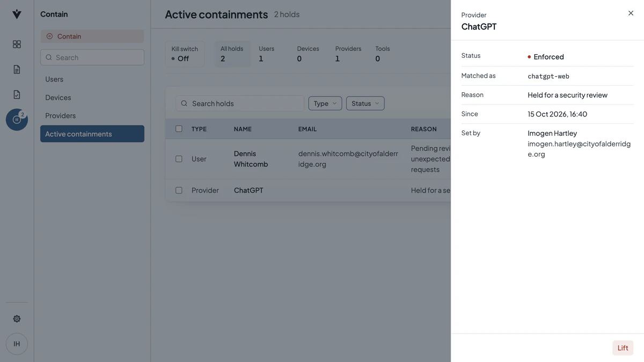This screenshot has width=644, height=362.
Task: Open the settings gear icon
Action: pos(17,319)
